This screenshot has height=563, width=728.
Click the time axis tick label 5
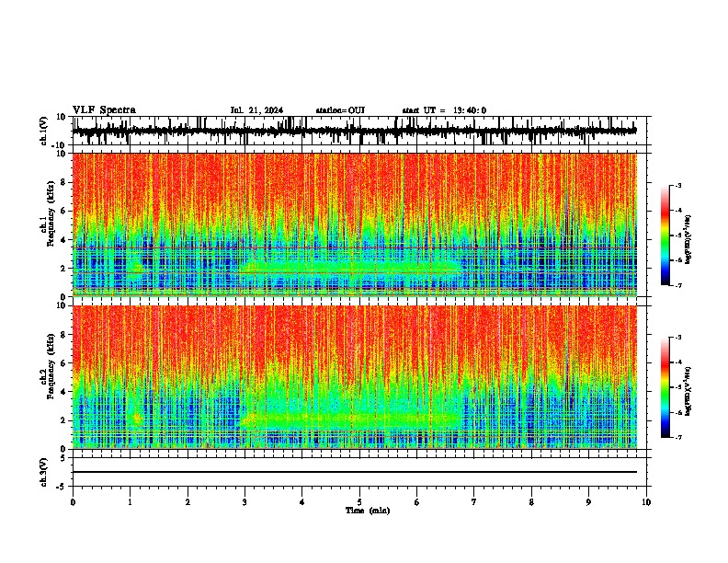pos(359,502)
